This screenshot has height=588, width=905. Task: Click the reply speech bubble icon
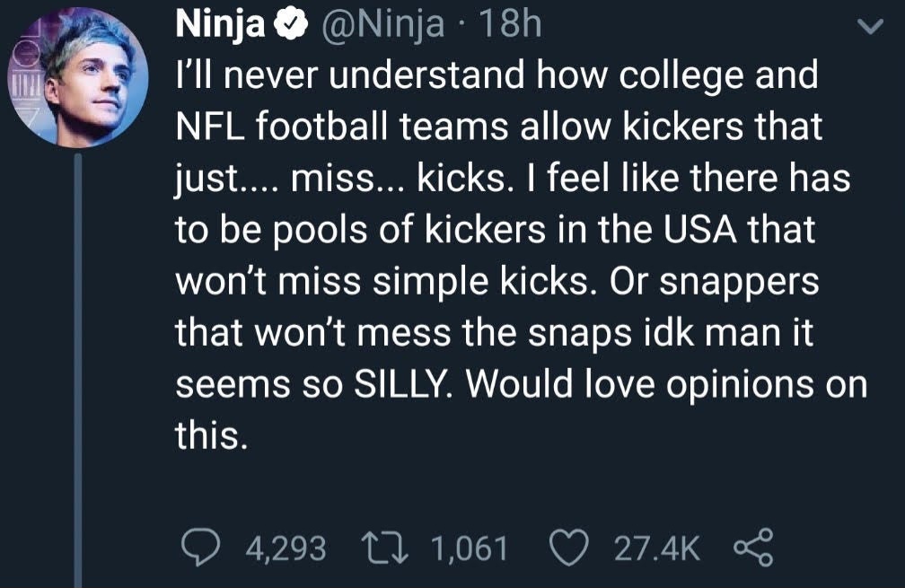195,549
